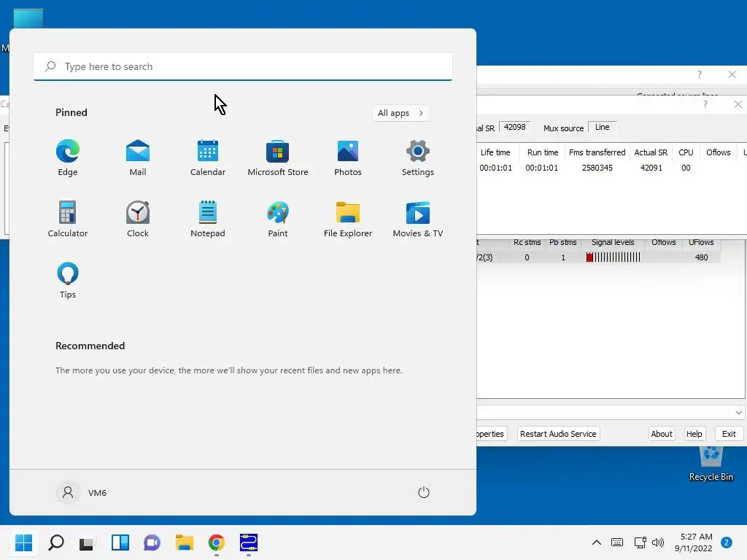This screenshot has height=560, width=747.
Task: Open Microsoft Store
Action: [278, 158]
